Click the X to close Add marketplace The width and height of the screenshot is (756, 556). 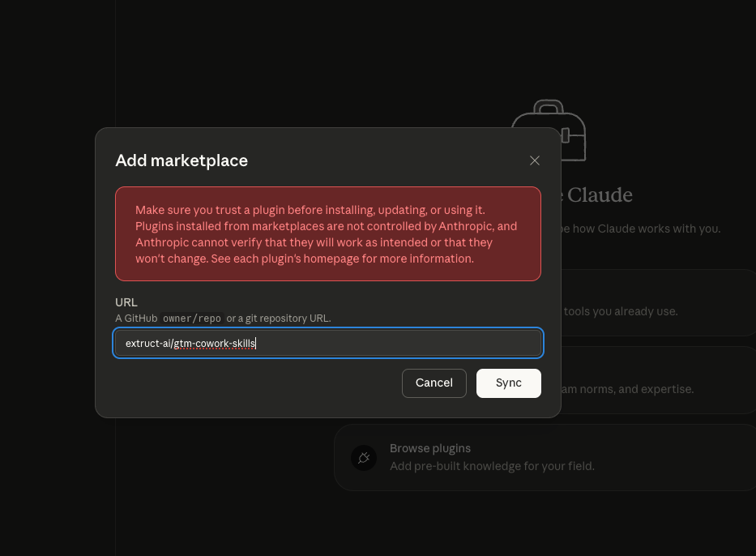[x=534, y=160]
